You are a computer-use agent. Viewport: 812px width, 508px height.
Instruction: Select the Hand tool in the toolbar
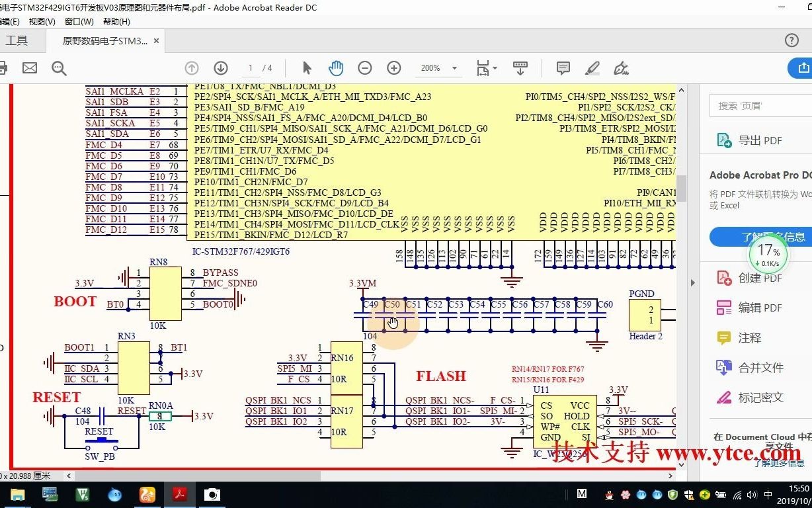336,67
